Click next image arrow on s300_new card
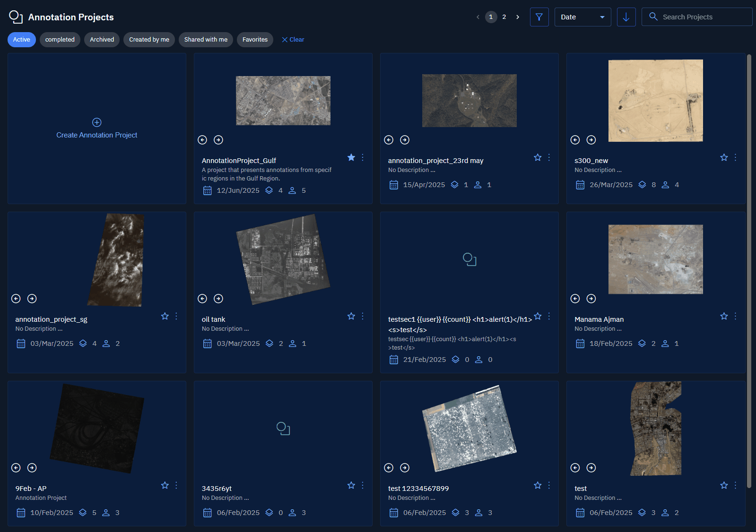The image size is (756, 532). 591,140
